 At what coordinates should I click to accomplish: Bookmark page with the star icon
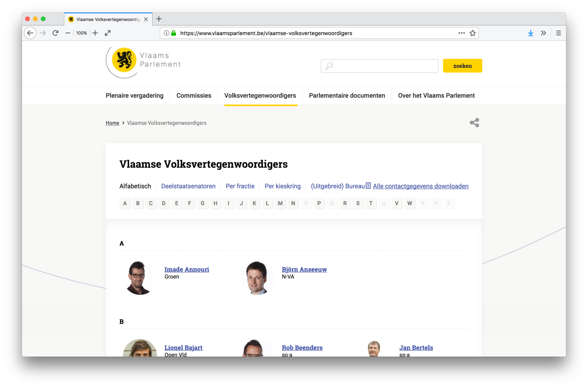pyautogui.click(x=472, y=33)
